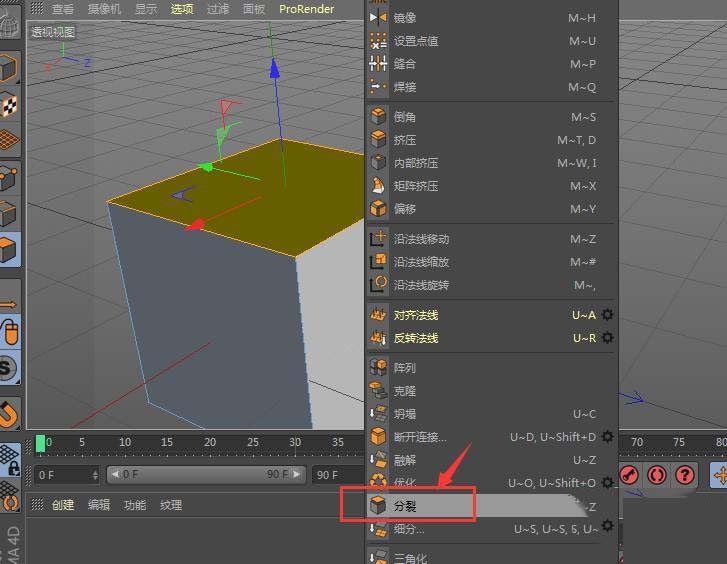This screenshot has height=564, width=727.
Task: Click the 对齐法线 align normals icon
Action: pyautogui.click(x=378, y=315)
